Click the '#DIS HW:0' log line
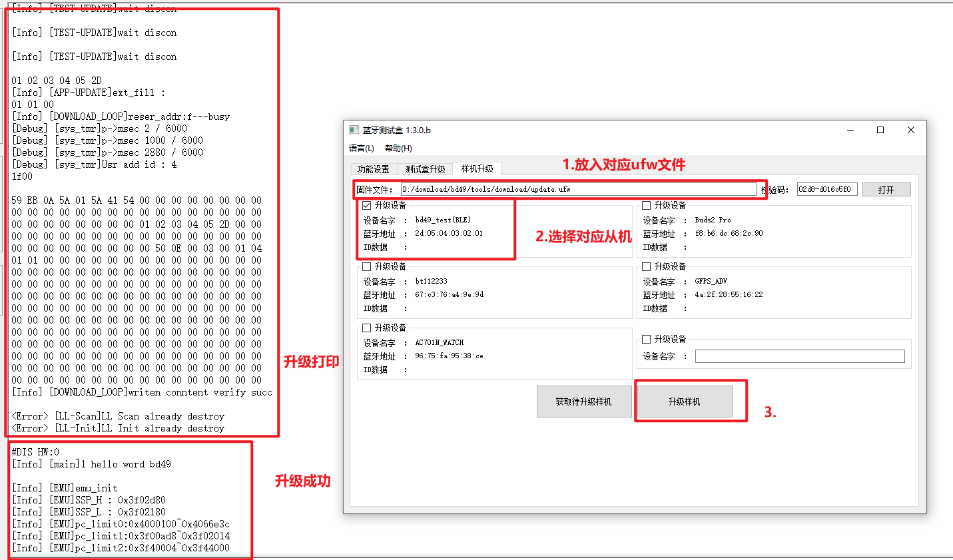953x560 pixels. tap(35, 452)
